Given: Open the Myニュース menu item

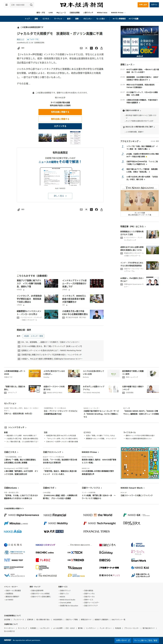Looking at the screenshot, I should (x=61, y=13).
